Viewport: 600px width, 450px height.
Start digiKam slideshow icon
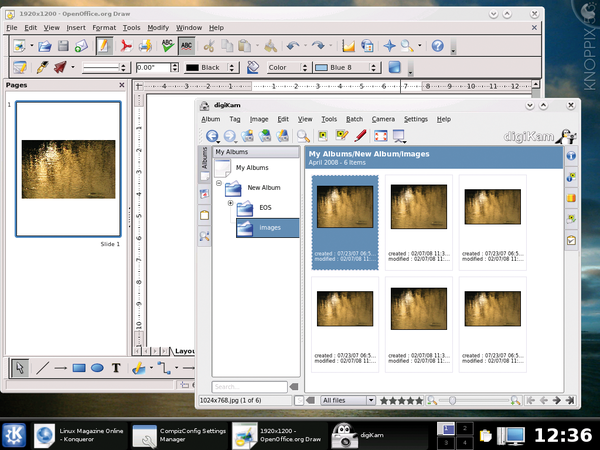pyautogui.click(x=399, y=136)
